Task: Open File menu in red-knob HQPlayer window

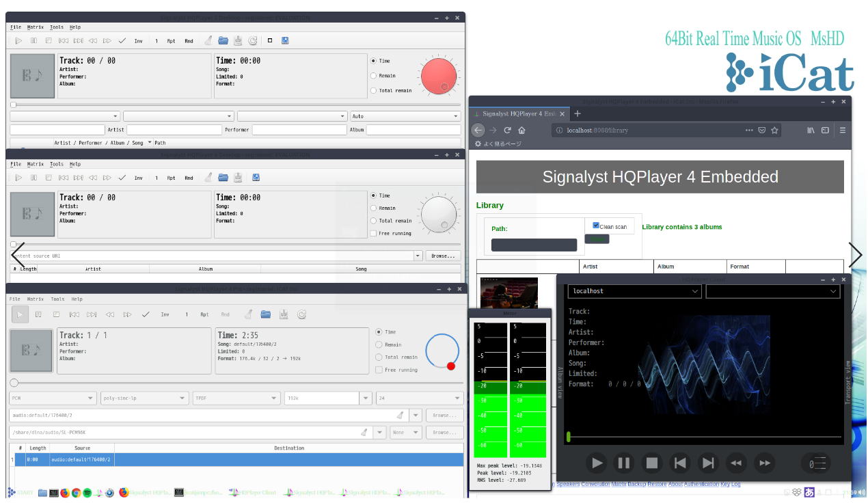Action: click(x=16, y=27)
